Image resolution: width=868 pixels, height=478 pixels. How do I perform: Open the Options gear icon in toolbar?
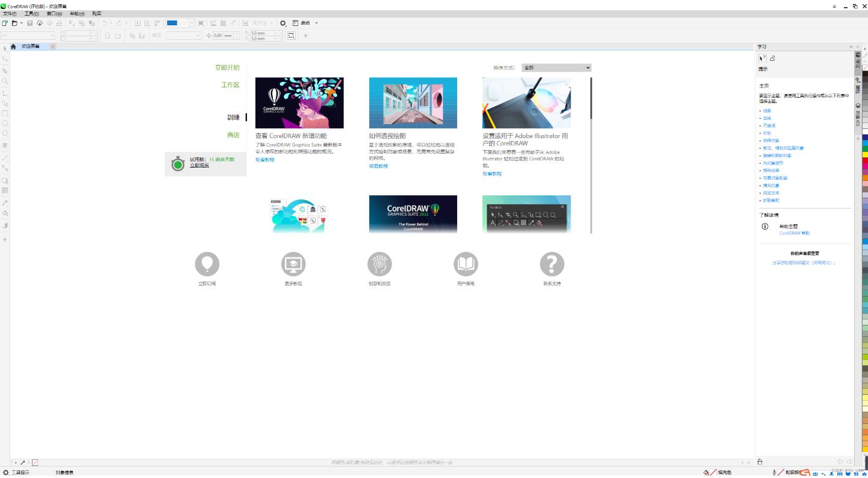283,23
